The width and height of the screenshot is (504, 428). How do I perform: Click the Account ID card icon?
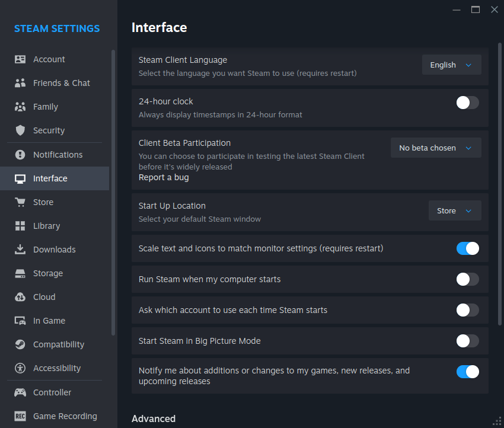[x=20, y=59]
